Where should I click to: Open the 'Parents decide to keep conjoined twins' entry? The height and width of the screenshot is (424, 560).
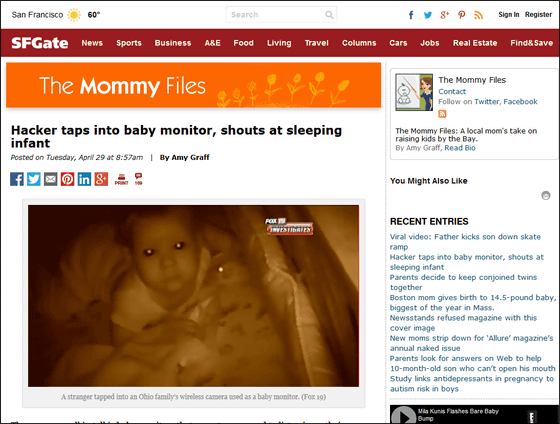(463, 282)
